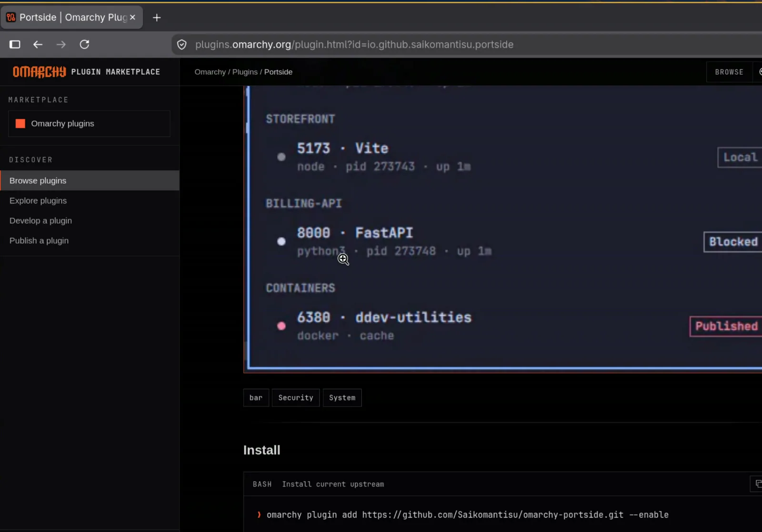762x532 pixels.
Task: Click the browser forward arrow
Action: tap(61, 44)
